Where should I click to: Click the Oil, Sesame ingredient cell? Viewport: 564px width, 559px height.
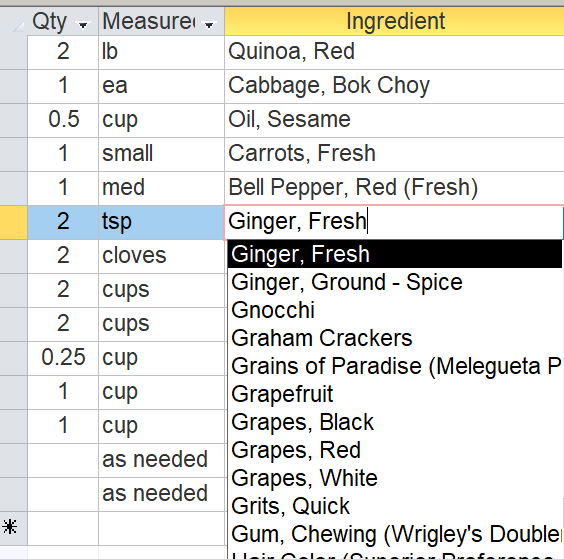pyautogui.click(x=394, y=120)
